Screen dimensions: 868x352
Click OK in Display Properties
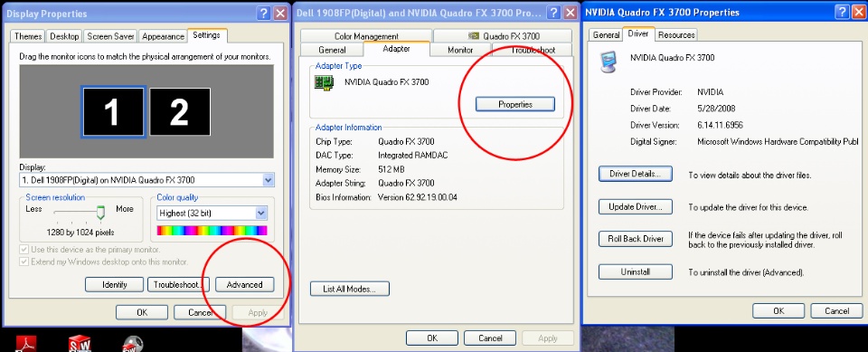(142, 313)
